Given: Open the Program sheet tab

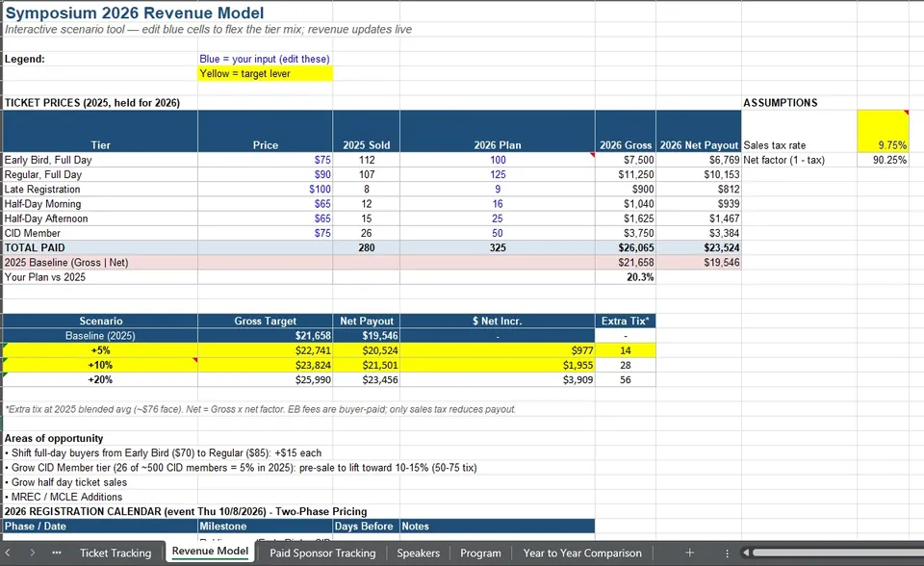Looking at the screenshot, I should 480,553.
